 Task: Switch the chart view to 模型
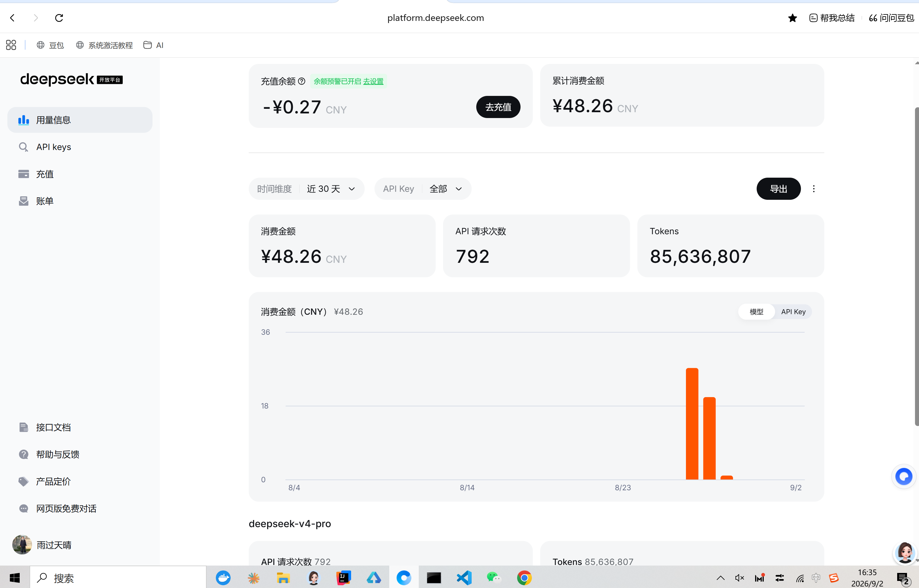click(756, 312)
